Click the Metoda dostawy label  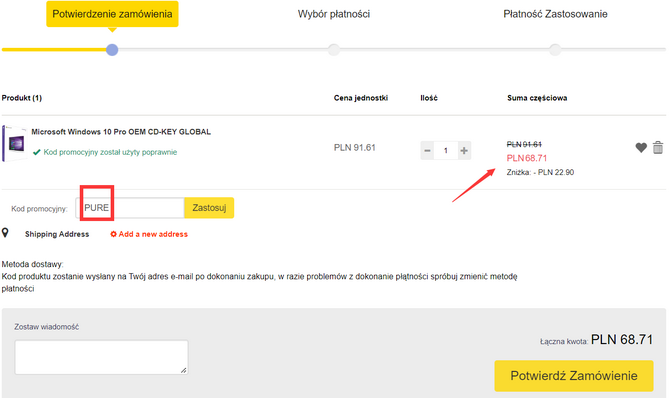(x=32, y=265)
